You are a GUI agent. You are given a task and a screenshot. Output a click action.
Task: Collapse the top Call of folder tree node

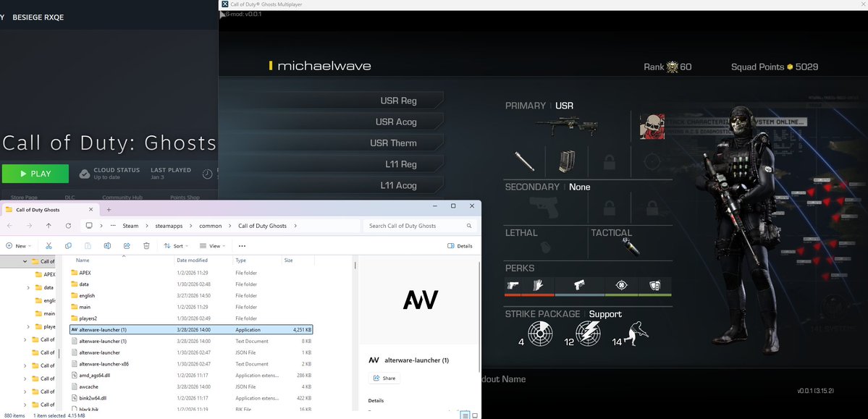tap(25, 261)
